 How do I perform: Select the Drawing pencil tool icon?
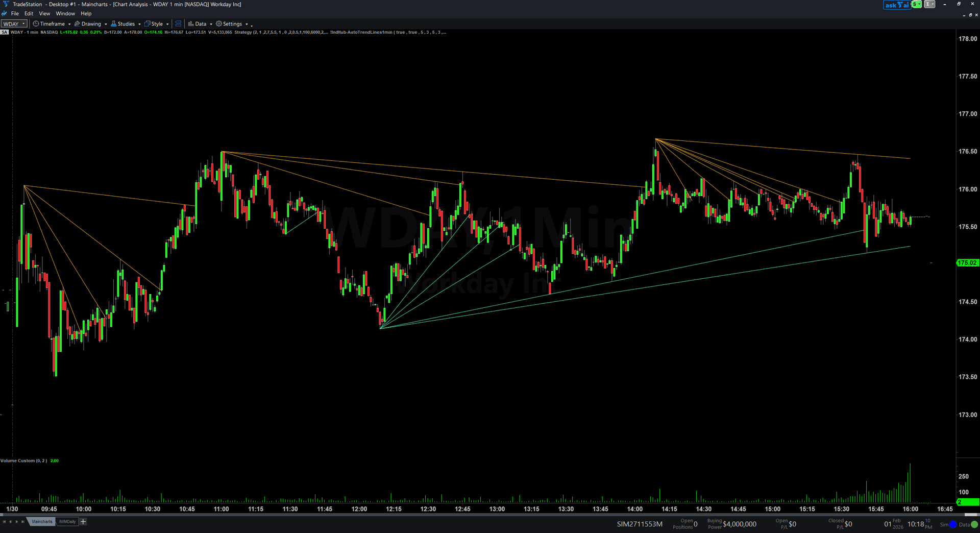click(x=77, y=23)
